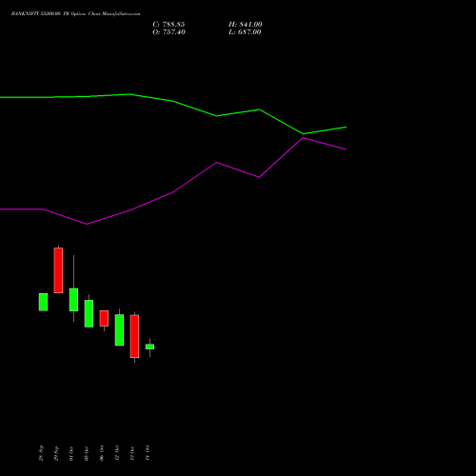Screen dimensions: 476x476
Task: Click the 29 Sep date label
Action: point(56,453)
